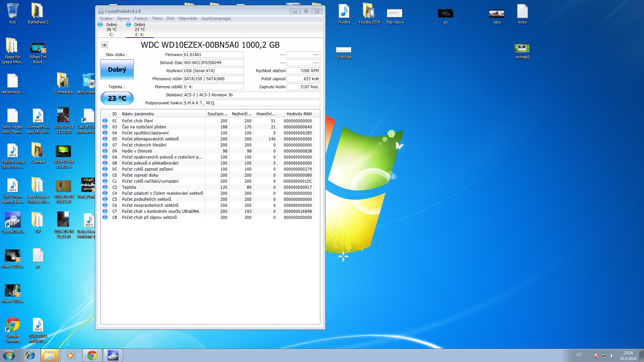Click the previous disk arrow button
The height and width of the screenshot is (362, 644).
click(x=104, y=45)
